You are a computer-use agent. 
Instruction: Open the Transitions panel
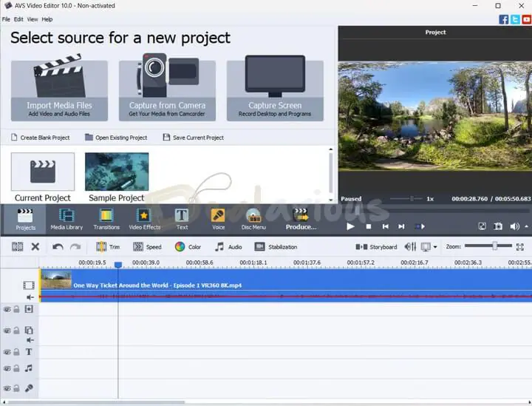tap(106, 220)
